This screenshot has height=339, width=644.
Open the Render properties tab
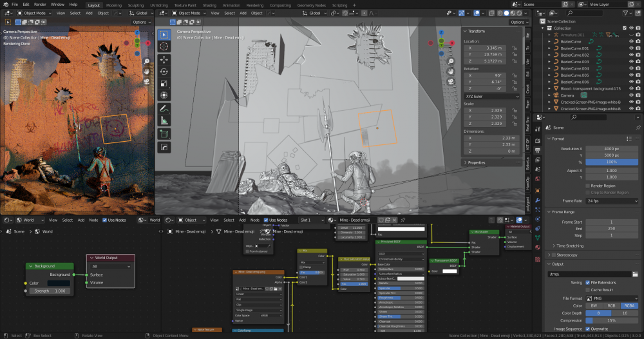538,140
